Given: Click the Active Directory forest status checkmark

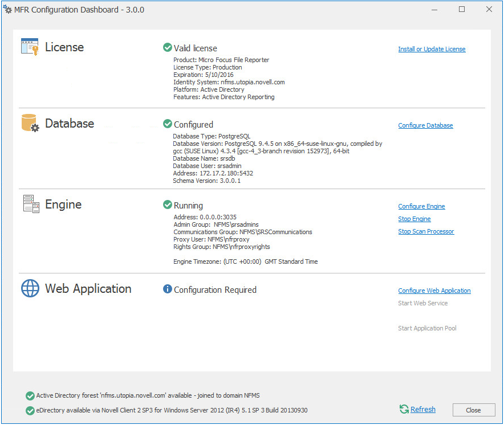Looking at the screenshot, I should click(30, 396).
